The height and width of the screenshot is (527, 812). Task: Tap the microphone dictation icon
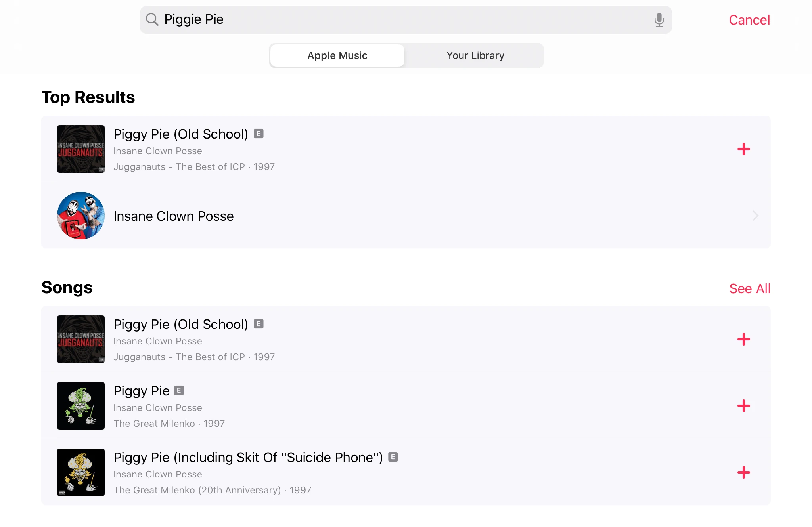pyautogui.click(x=659, y=20)
